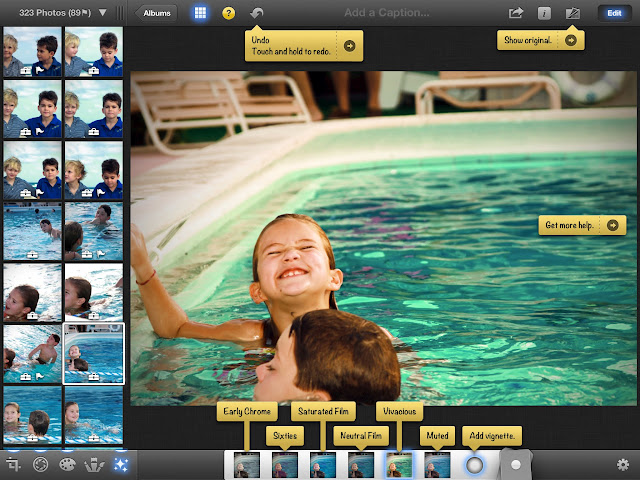Open the photo Info icon

544,14
